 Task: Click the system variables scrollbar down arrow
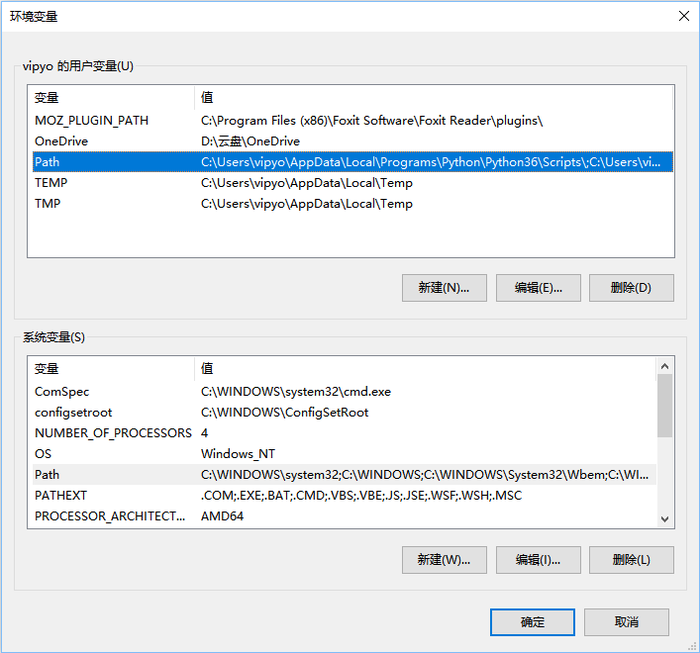pos(665,519)
